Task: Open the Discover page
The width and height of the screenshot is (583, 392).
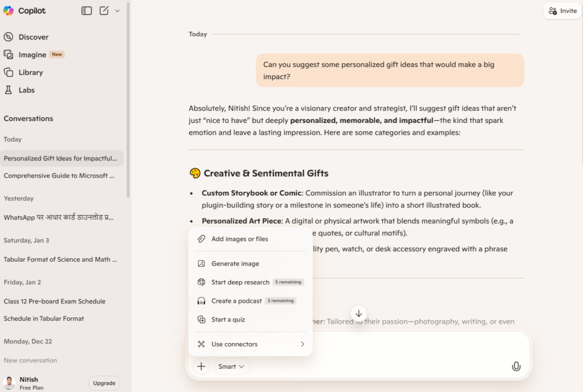Action: 33,37
